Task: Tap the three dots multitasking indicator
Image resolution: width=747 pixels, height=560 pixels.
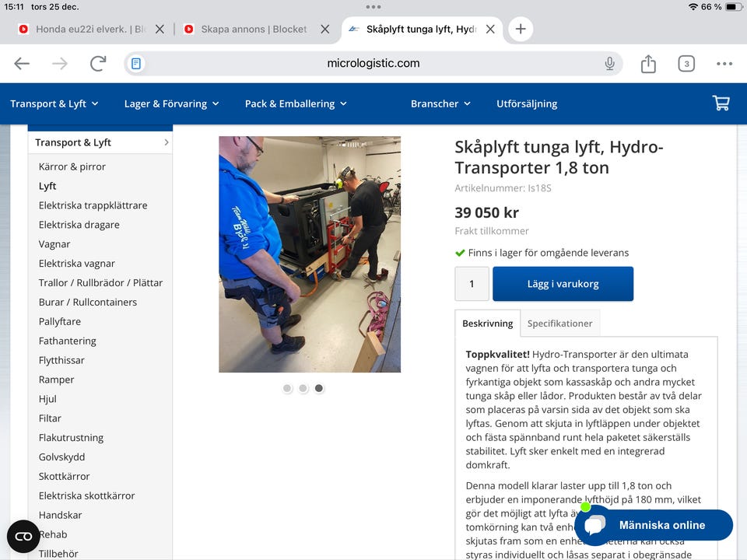Action: coord(373,7)
